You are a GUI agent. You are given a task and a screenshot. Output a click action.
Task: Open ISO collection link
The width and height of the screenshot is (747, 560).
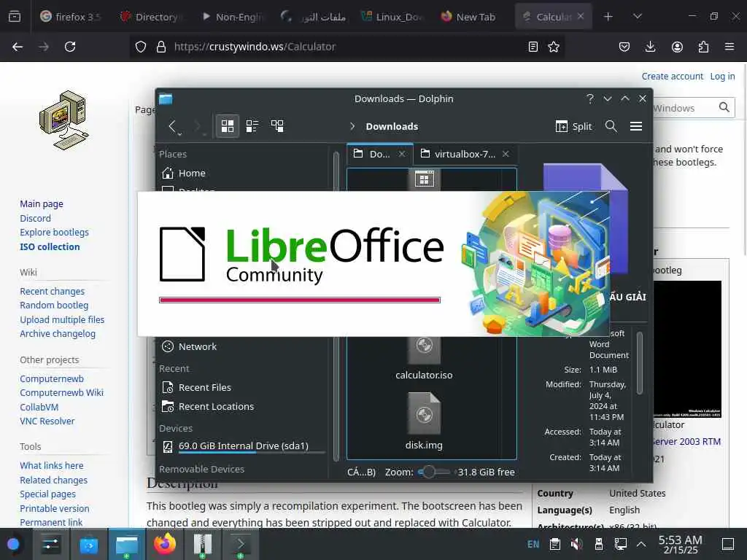[50, 246]
